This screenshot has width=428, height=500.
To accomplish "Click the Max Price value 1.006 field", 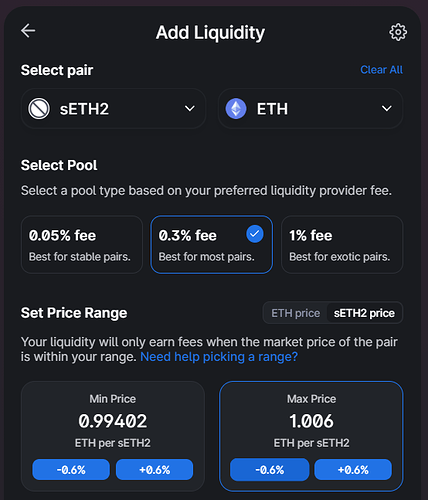I will coord(311,421).
